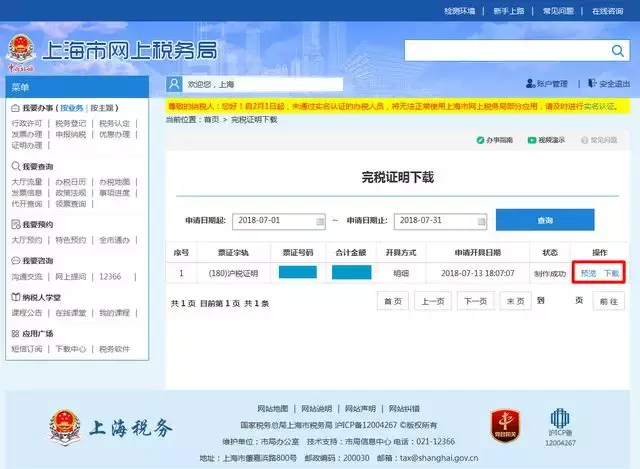Viewport: 640px width, 469px height.
Task: Open 政策法规 in the menu
Action: [x=71, y=193]
